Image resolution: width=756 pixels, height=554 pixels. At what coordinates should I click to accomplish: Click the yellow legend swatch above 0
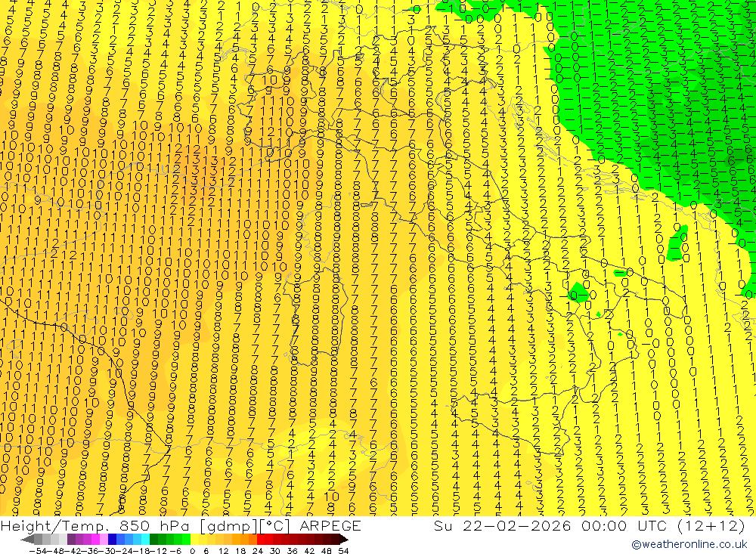pyautogui.click(x=194, y=540)
